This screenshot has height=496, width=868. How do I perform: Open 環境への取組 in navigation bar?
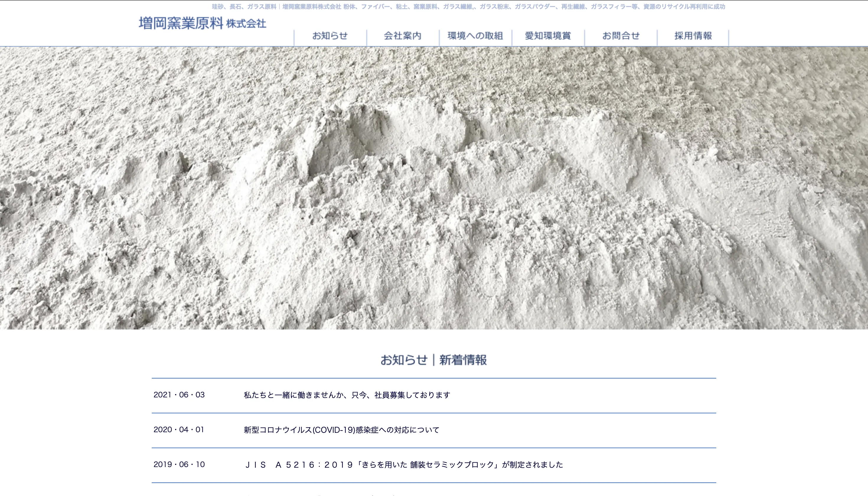pyautogui.click(x=475, y=36)
